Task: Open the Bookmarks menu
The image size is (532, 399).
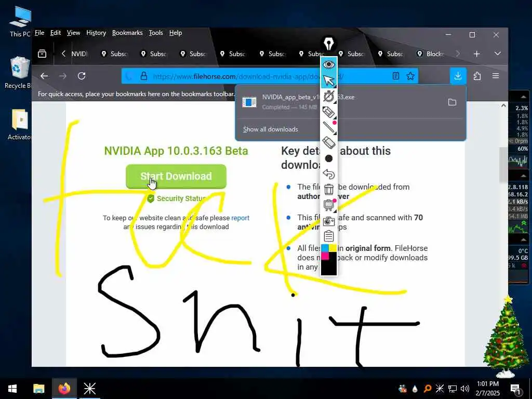Action: coord(127,33)
